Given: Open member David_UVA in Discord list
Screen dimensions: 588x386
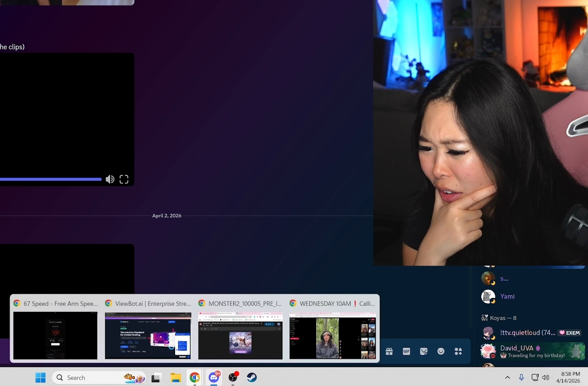Looking at the screenshot, I should pos(533,351).
